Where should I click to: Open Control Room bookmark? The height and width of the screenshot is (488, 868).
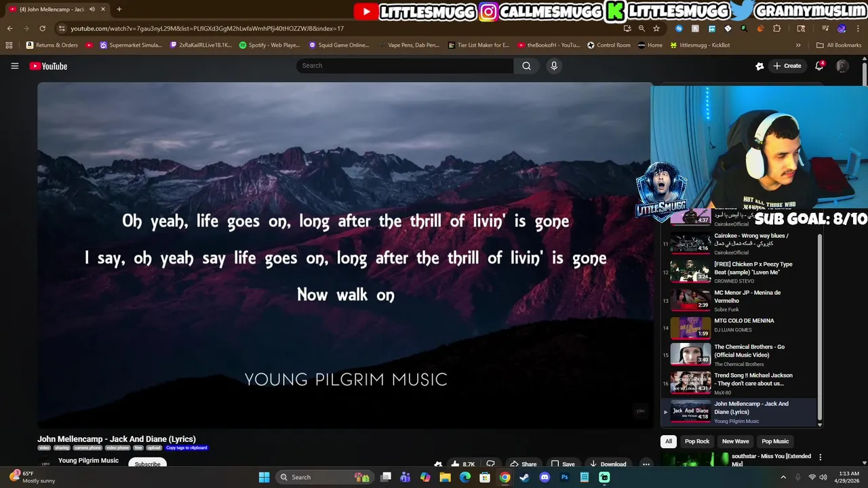coord(609,45)
